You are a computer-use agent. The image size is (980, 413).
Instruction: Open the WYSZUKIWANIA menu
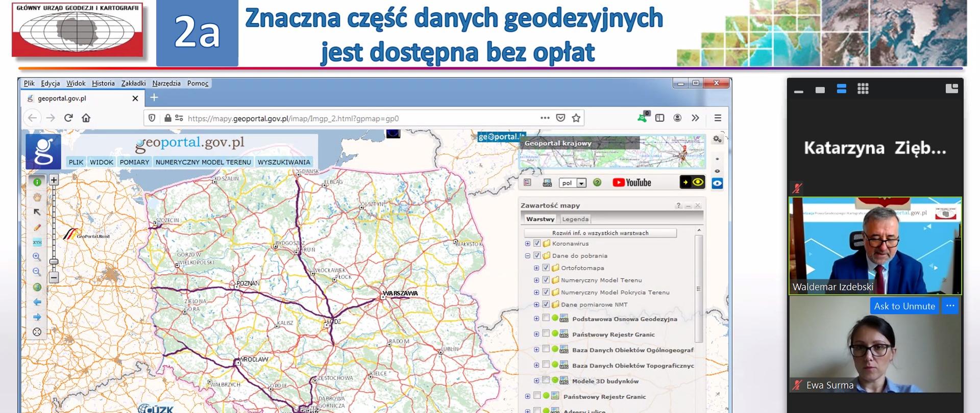pos(284,162)
